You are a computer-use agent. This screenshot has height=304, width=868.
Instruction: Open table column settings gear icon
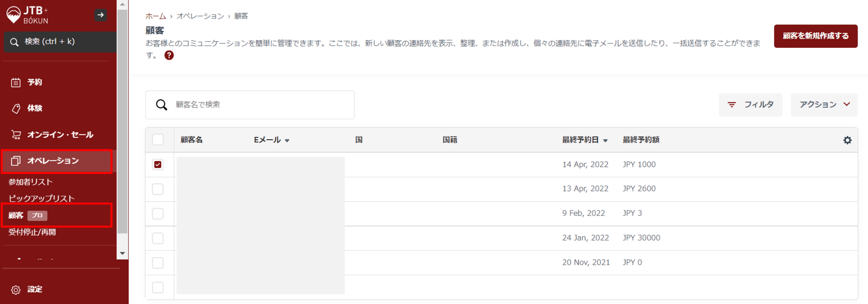[x=847, y=140]
